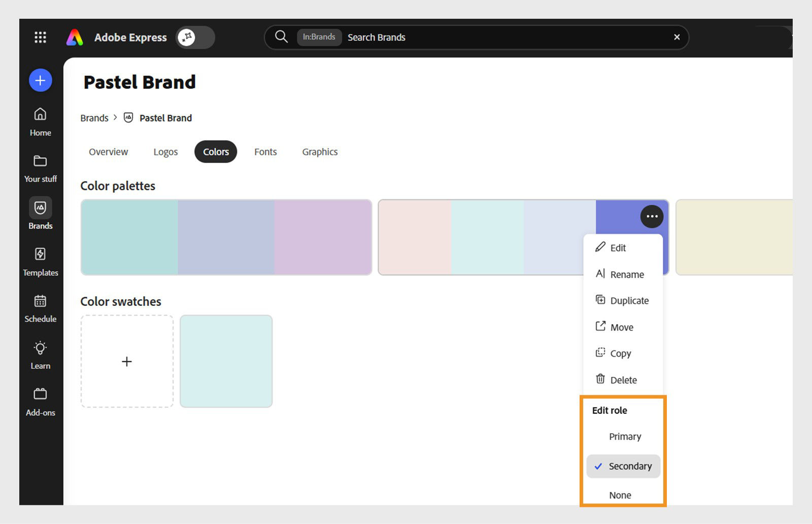Image resolution: width=812 pixels, height=524 pixels.
Task: Switch to the Fonts tab
Action: 265,152
